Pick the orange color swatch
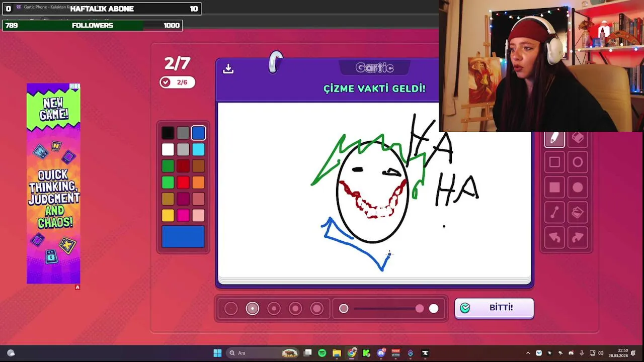The height and width of the screenshot is (362, 644). 198,183
